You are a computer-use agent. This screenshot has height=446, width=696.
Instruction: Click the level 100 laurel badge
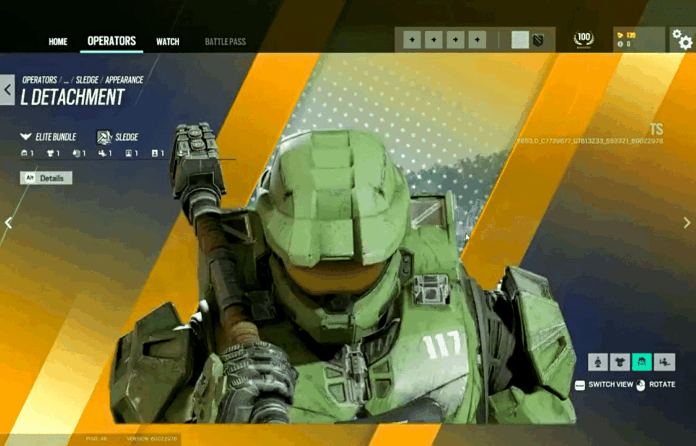tap(583, 39)
